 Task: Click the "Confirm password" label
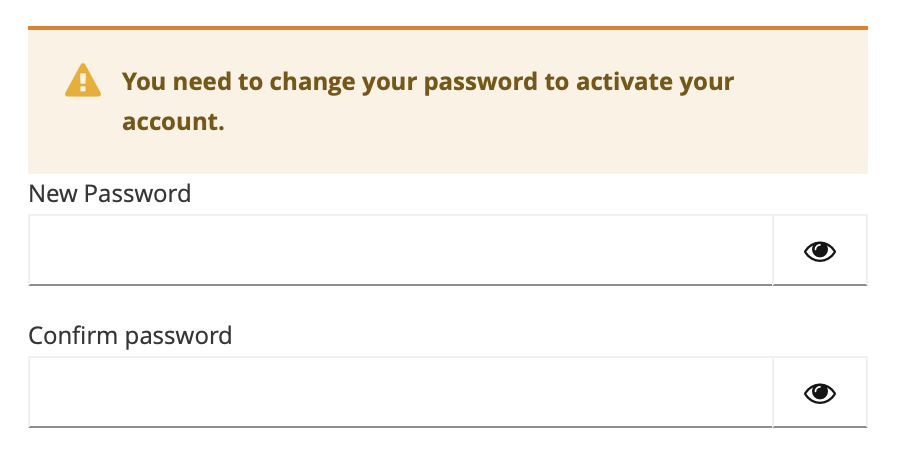point(130,335)
